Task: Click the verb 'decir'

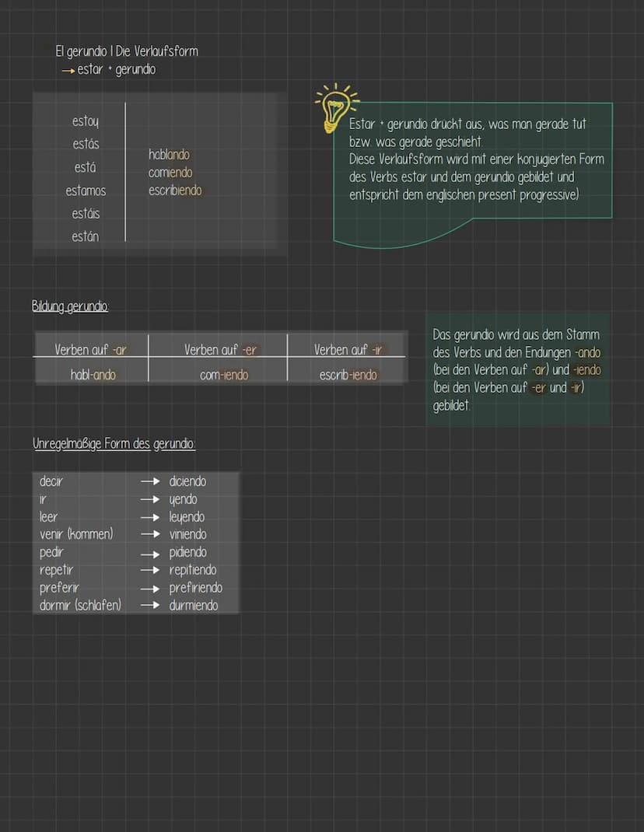Action: tap(51, 481)
